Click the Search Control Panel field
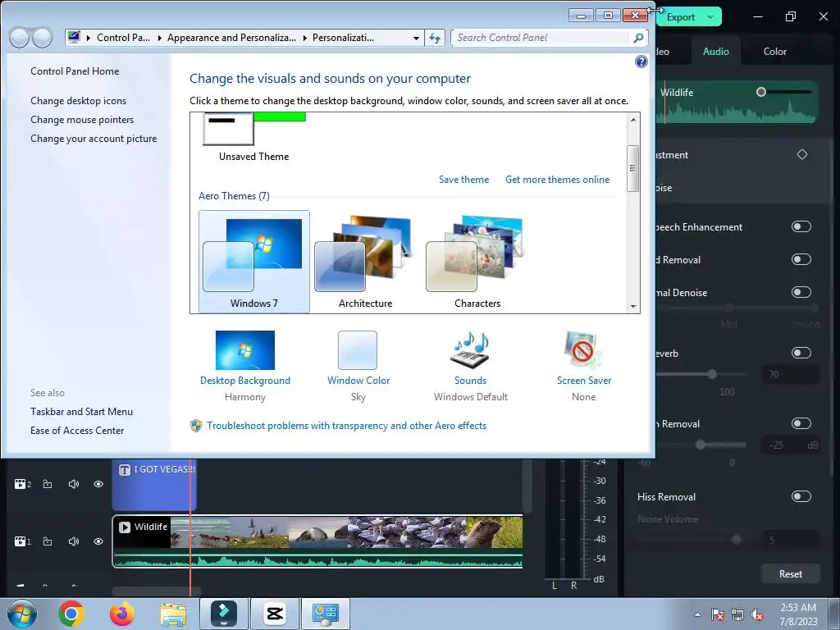The width and height of the screenshot is (840, 630). pos(541,38)
